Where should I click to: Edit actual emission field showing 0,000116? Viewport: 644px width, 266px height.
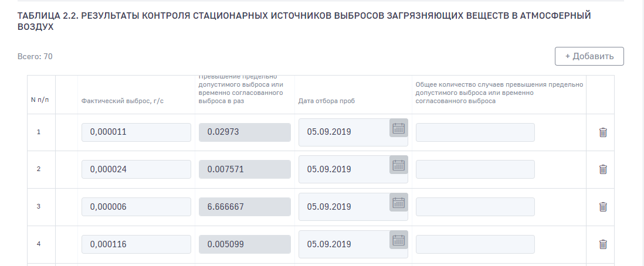coord(136,244)
